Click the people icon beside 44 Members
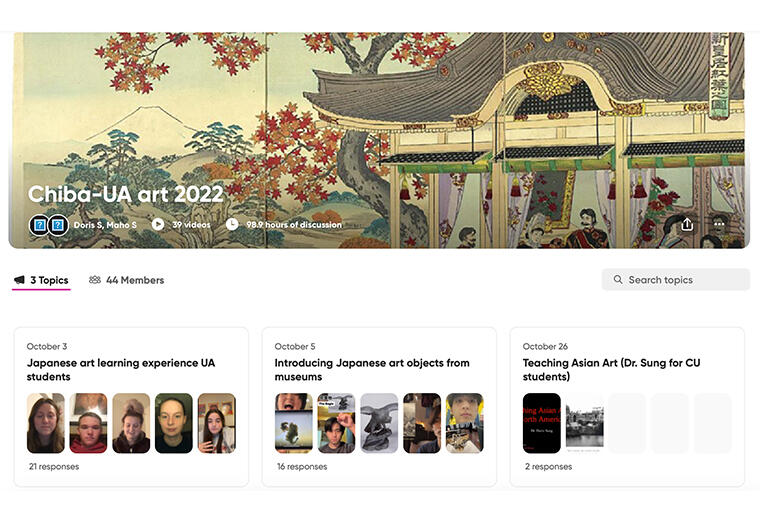The height and width of the screenshot is (520, 760). [x=95, y=280]
